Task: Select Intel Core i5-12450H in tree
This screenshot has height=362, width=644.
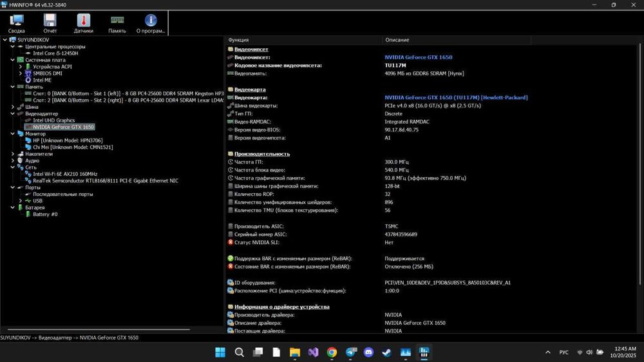Action: point(55,53)
